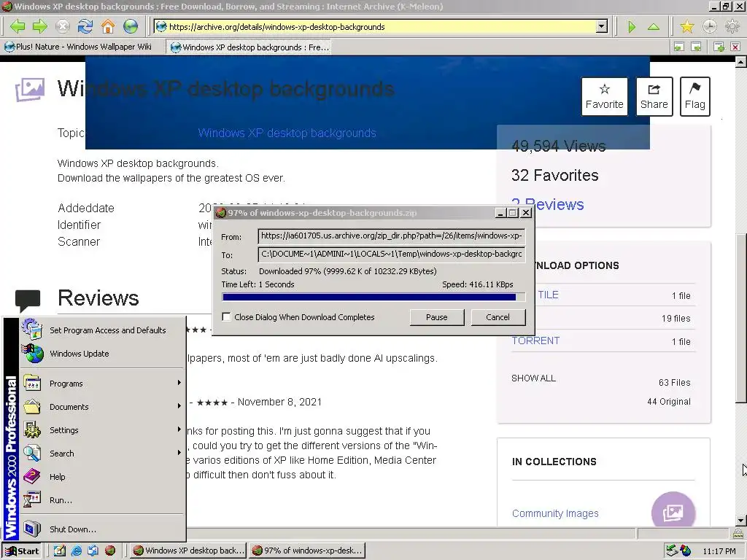Click the Stop loading toolbar icon
Image resolution: width=747 pixels, height=560 pixels.
point(63,26)
